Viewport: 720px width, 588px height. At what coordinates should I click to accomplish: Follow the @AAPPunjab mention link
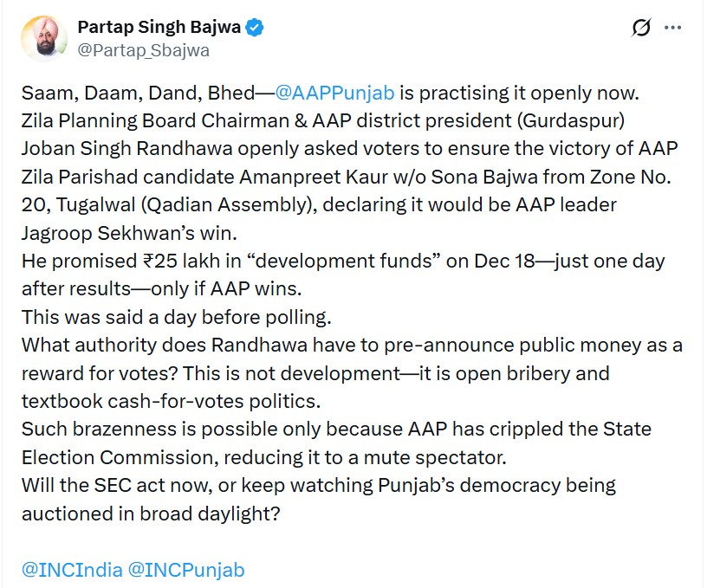[x=334, y=93]
